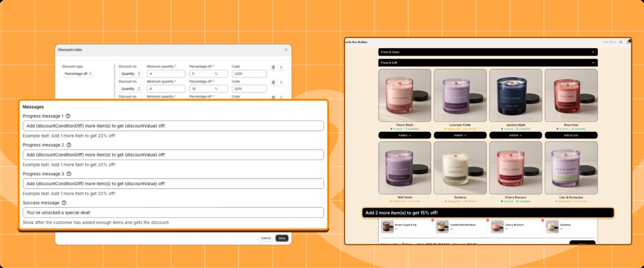Open help tooltip for Progress message 2
Viewport: 644px width, 268px height.
69,145
